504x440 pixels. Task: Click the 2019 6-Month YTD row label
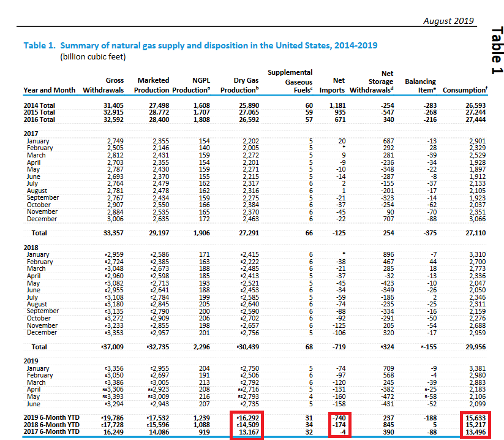53,419
